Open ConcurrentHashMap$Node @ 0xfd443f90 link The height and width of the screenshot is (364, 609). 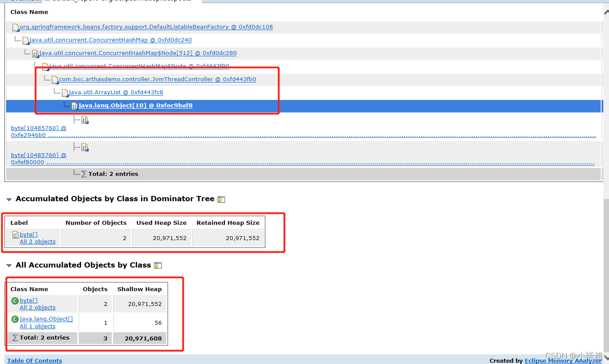139,66
